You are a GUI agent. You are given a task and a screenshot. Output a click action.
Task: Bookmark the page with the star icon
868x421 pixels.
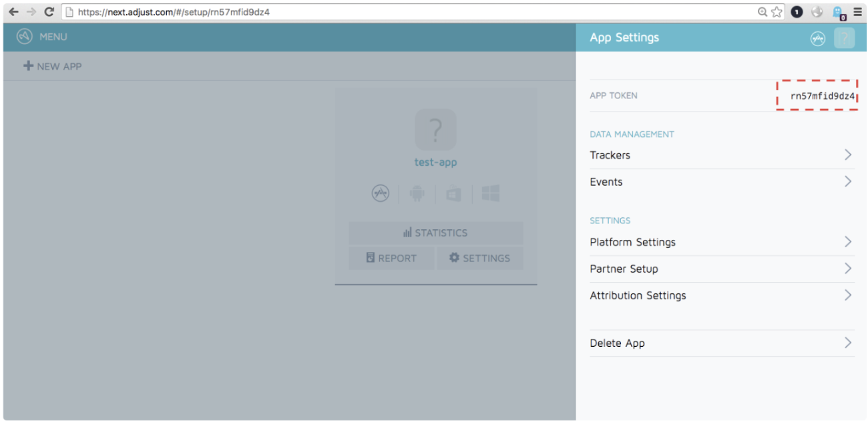click(x=777, y=12)
